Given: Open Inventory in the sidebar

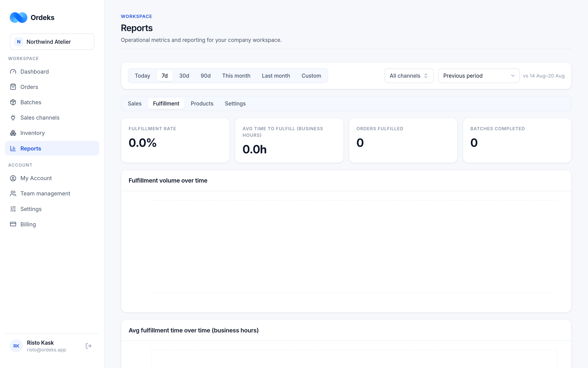Looking at the screenshot, I should 52,133.
